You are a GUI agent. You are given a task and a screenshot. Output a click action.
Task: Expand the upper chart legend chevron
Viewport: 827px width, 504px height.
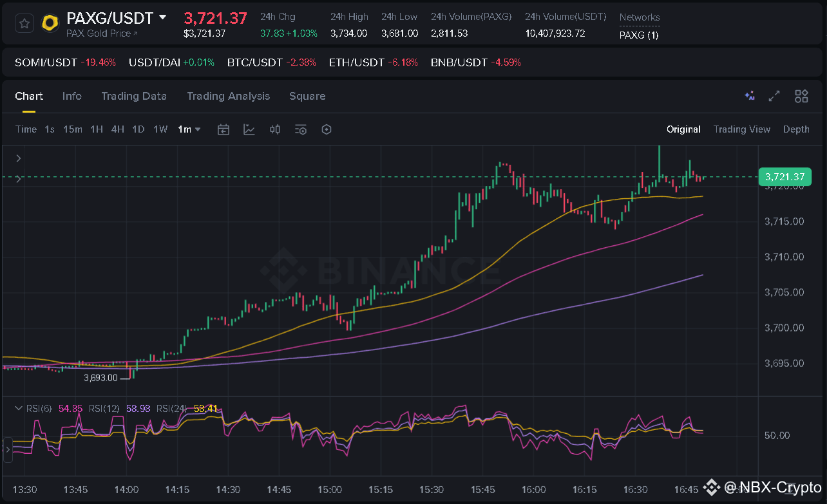(19, 158)
